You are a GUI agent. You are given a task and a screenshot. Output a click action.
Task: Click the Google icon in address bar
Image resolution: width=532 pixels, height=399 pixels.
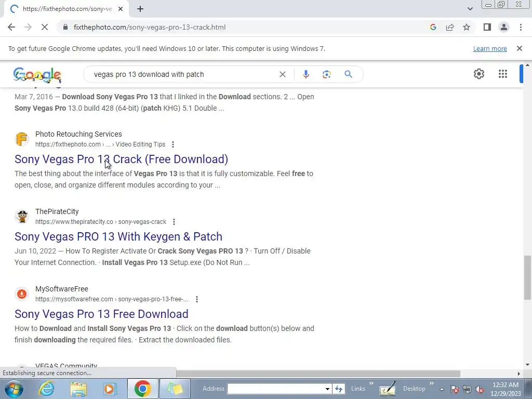click(433, 27)
